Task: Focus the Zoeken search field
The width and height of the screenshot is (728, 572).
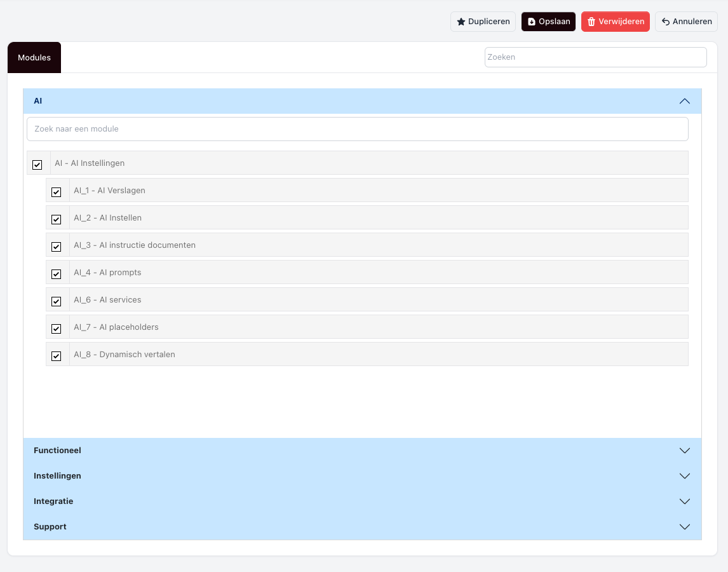Action: (x=596, y=57)
